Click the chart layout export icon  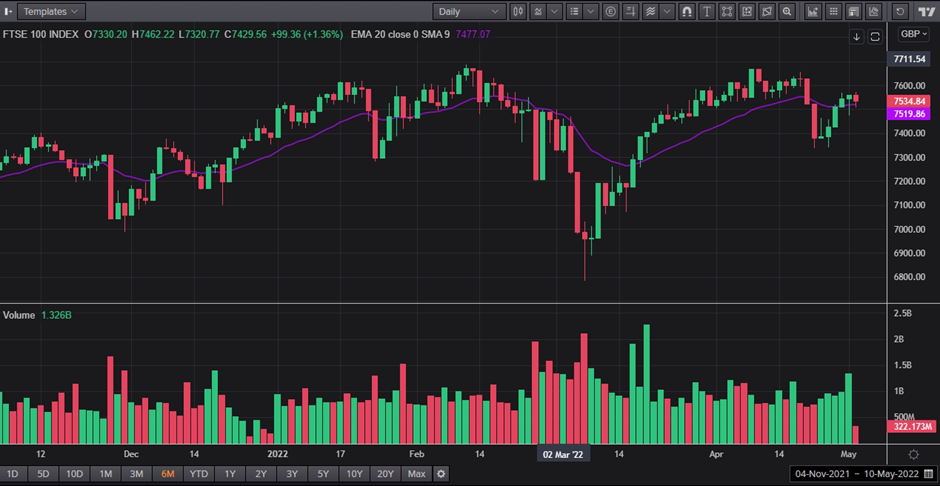(746, 11)
